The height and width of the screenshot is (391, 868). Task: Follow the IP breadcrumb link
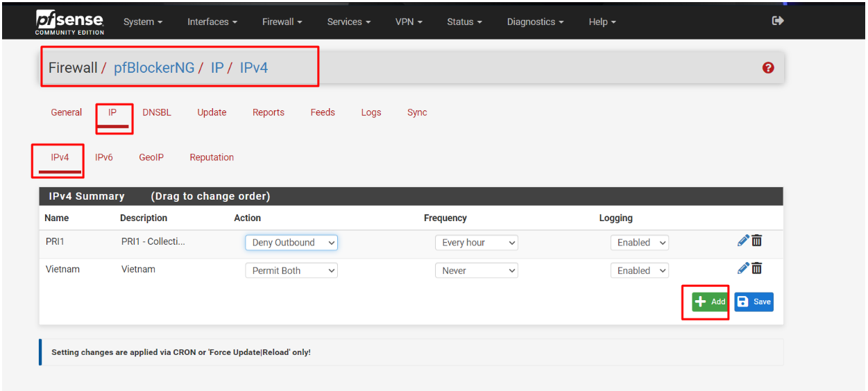tap(217, 68)
